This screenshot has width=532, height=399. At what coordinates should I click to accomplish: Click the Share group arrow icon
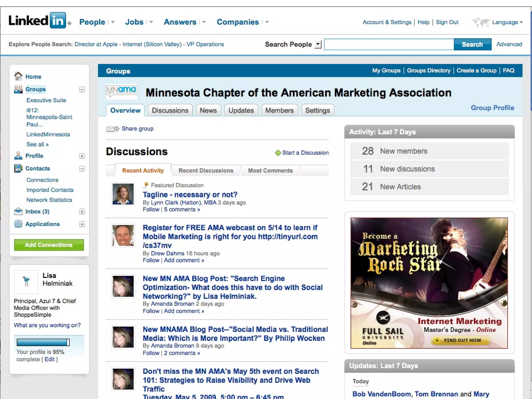pyautogui.click(x=113, y=129)
